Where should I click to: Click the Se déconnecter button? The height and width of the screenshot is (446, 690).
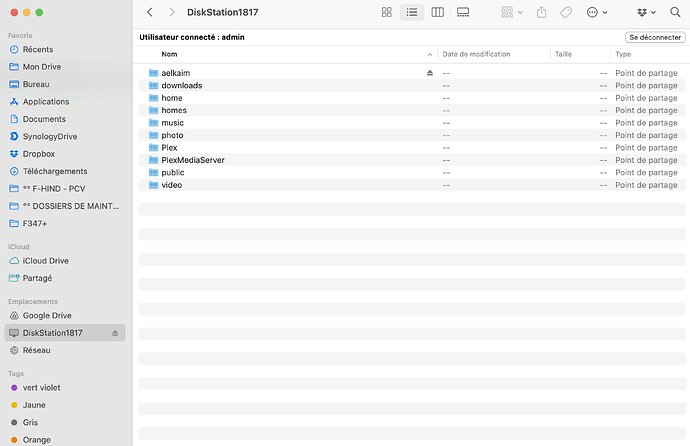click(x=655, y=37)
